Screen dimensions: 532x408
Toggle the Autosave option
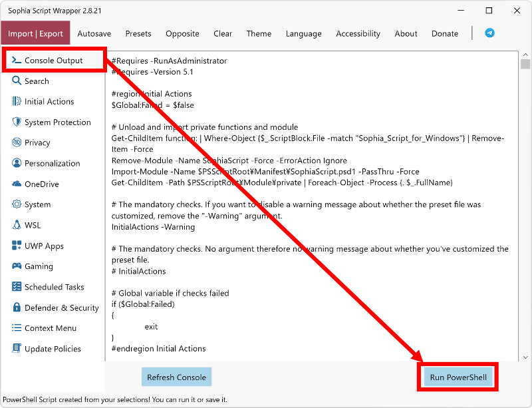pos(94,33)
